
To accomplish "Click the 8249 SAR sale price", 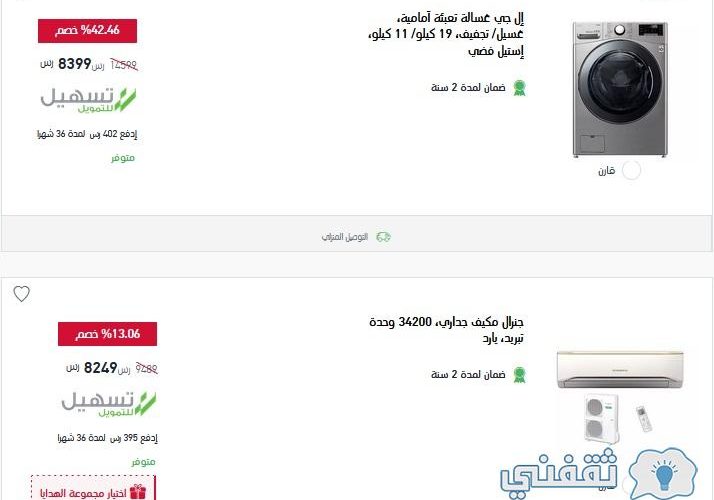I will click(x=100, y=368).
